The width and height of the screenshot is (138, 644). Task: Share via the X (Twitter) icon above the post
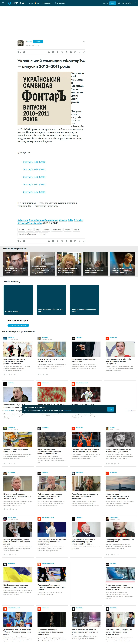coord(62,52)
